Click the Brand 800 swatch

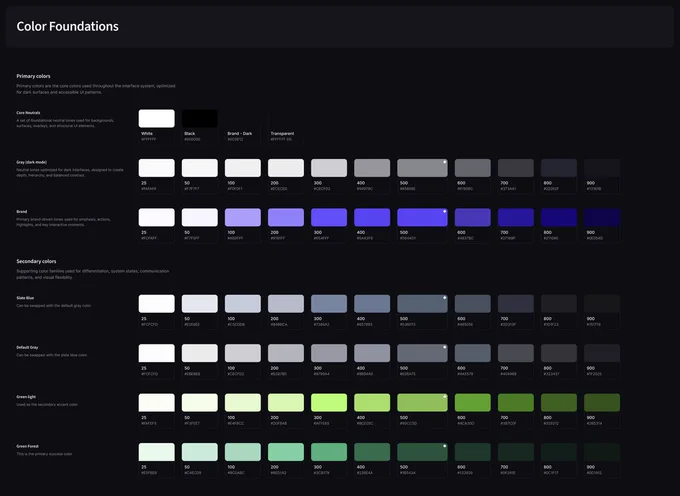point(559,217)
